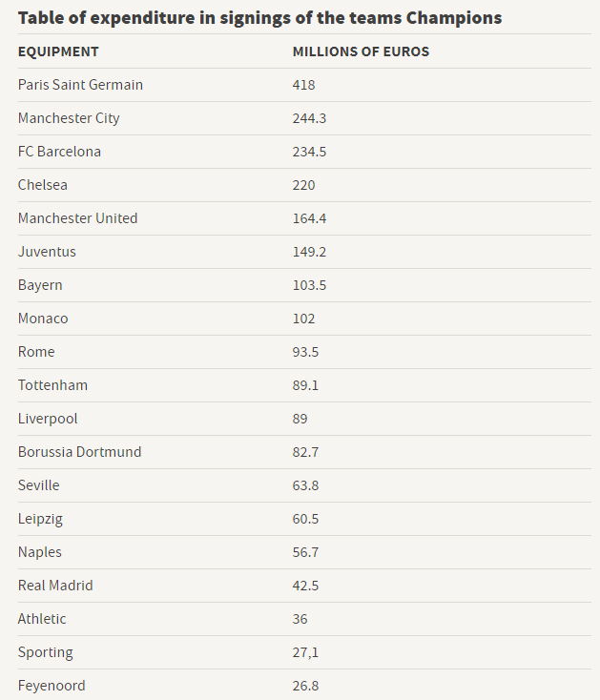The width and height of the screenshot is (600, 700).
Task: Click the Tottenham value 89.1
Action: point(305,385)
